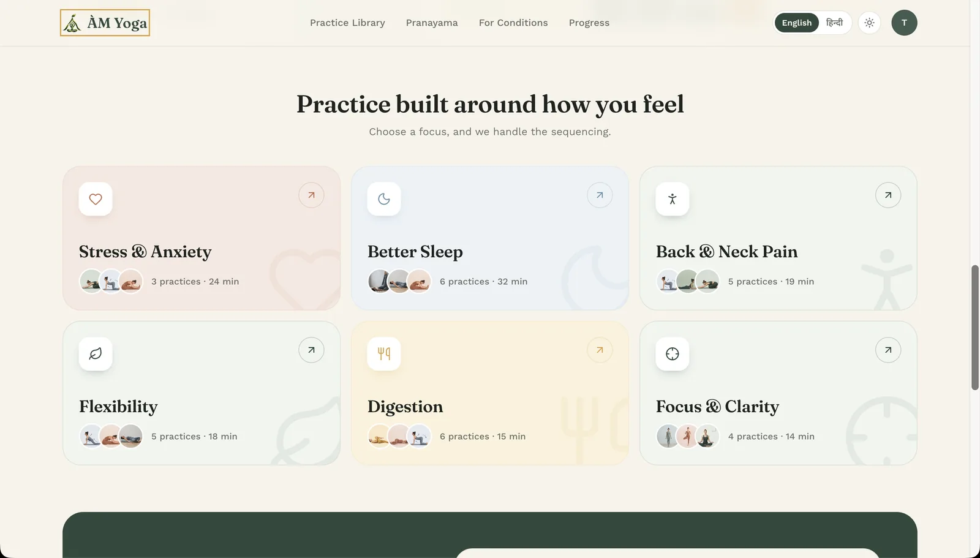980x558 pixels.
Task: Open Digestion via arrow icon
Action: click(x=600, y=350)
